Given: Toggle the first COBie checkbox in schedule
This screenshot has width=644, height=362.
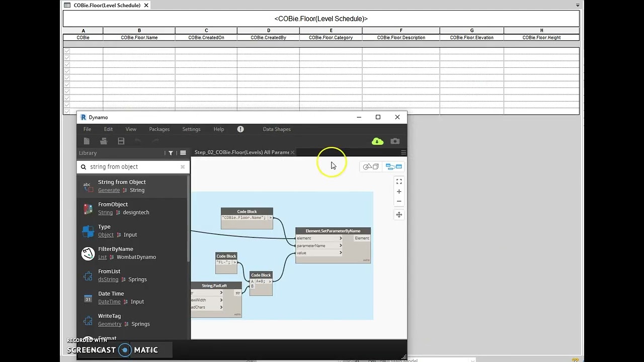Looking at the screenshot, I should coord(67,51).
